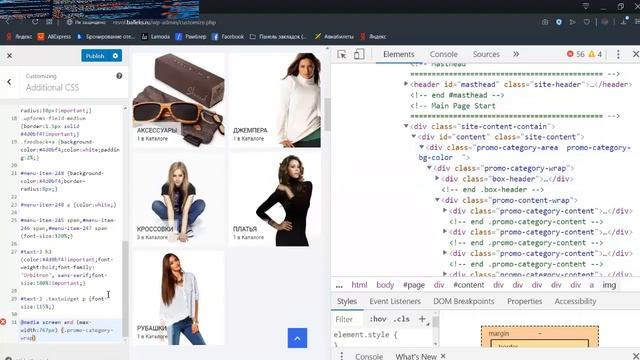Select #content in the breadcrumb
640x360 pixels.
(x=469, y=285)
